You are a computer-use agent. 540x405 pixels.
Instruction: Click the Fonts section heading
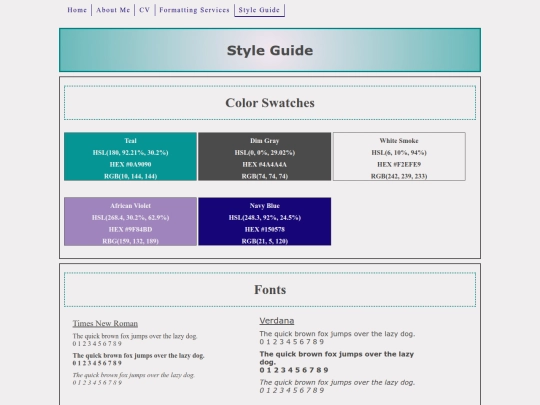point(270,290)
